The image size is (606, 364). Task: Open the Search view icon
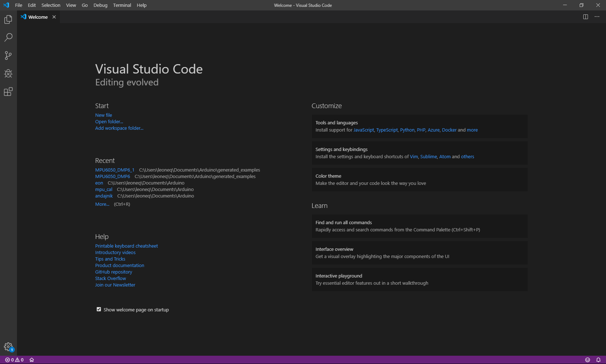point(8,37)
